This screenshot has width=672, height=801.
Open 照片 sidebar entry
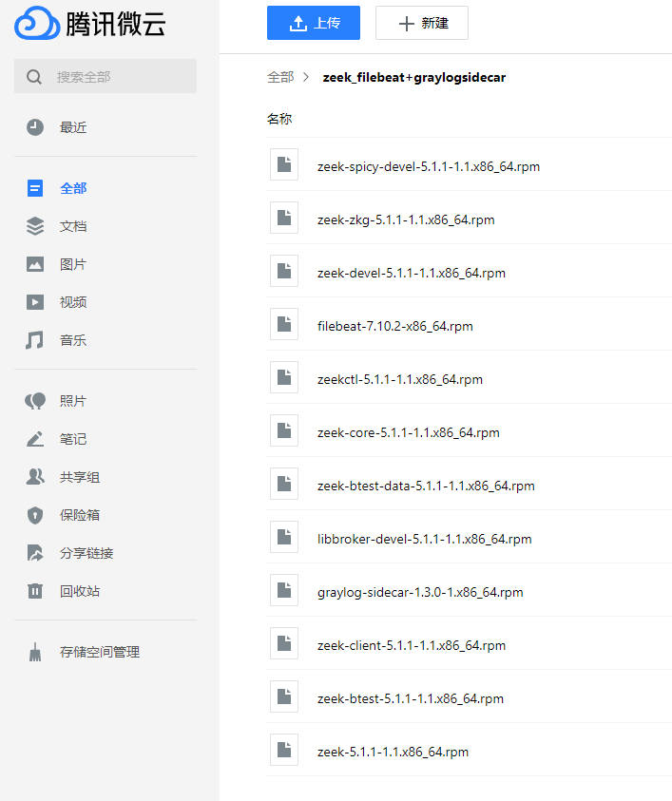73,401
